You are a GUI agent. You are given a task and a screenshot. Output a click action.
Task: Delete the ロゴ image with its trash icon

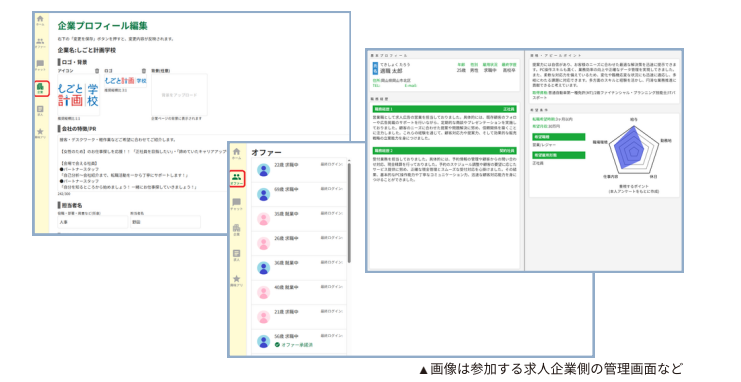pyautogui.click(x=144, y=70)
